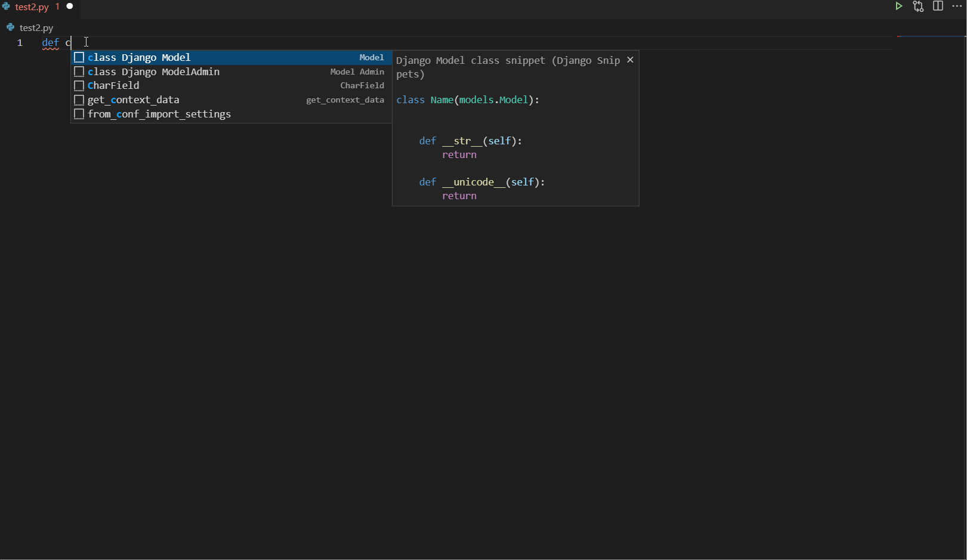967x560 pixels.
Task: Toggle the checkbox on the highlighted suggestion
Action: click(x=79, y=57)
